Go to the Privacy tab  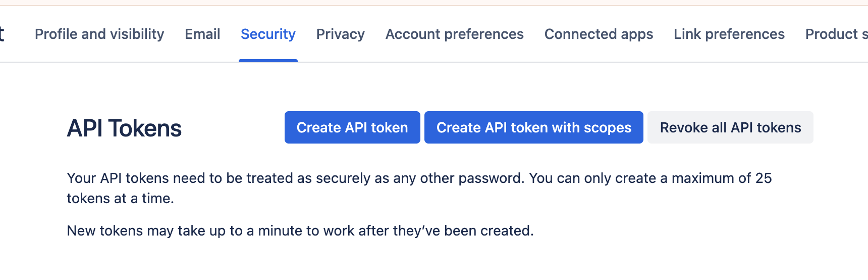[340, 34]
